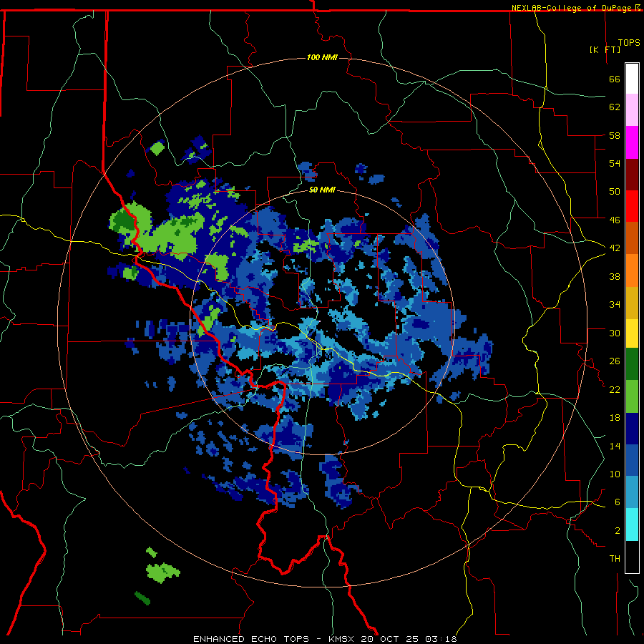
Task: Click the white 66 K FT legend swatch
Action: pyautogui.click(x=632, y=79)
